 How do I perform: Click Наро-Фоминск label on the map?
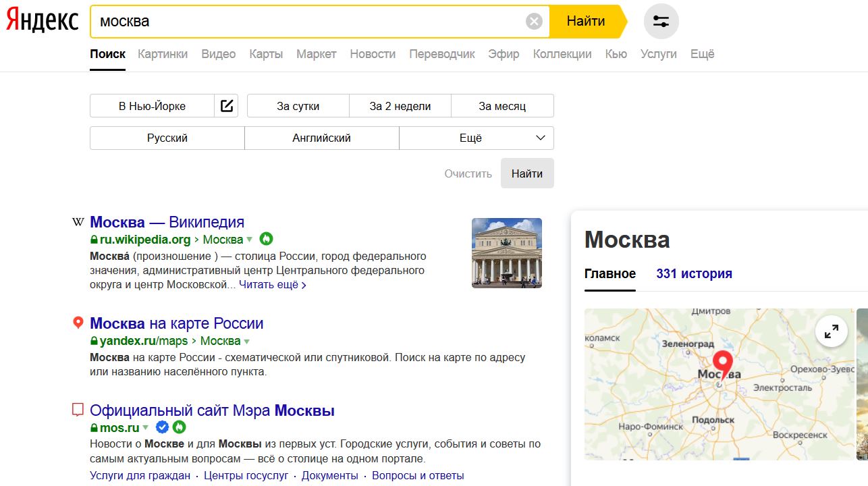click(x=649, y=427)
